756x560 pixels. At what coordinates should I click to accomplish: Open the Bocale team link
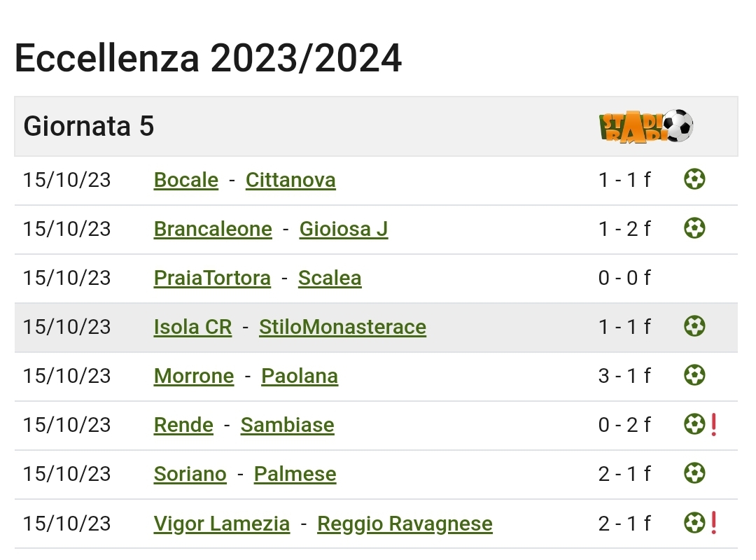pyautogui.click(x=186, y=180)
